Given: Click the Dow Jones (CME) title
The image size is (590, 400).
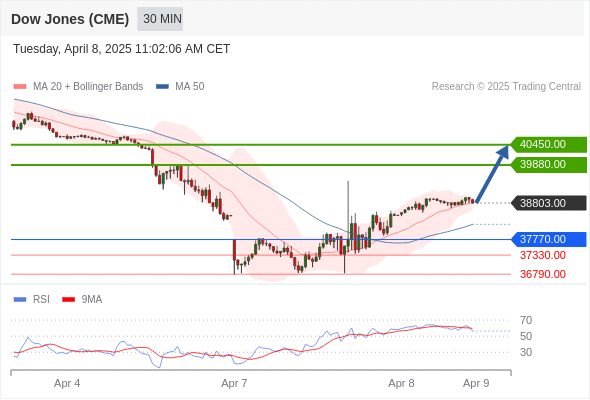Looking at the screenshot, I should click(70, 19).
